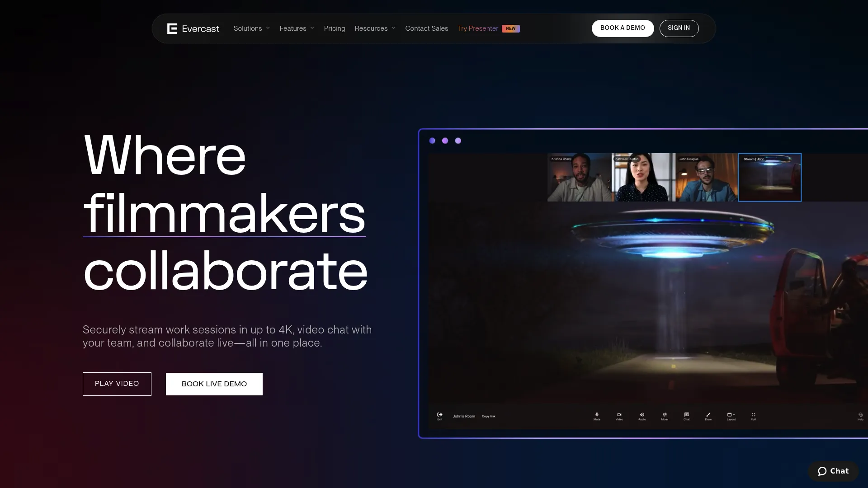Click the main UFO stream video
Image resolution: width=868 pixels, height=488 pixels.
coord(649,303)
